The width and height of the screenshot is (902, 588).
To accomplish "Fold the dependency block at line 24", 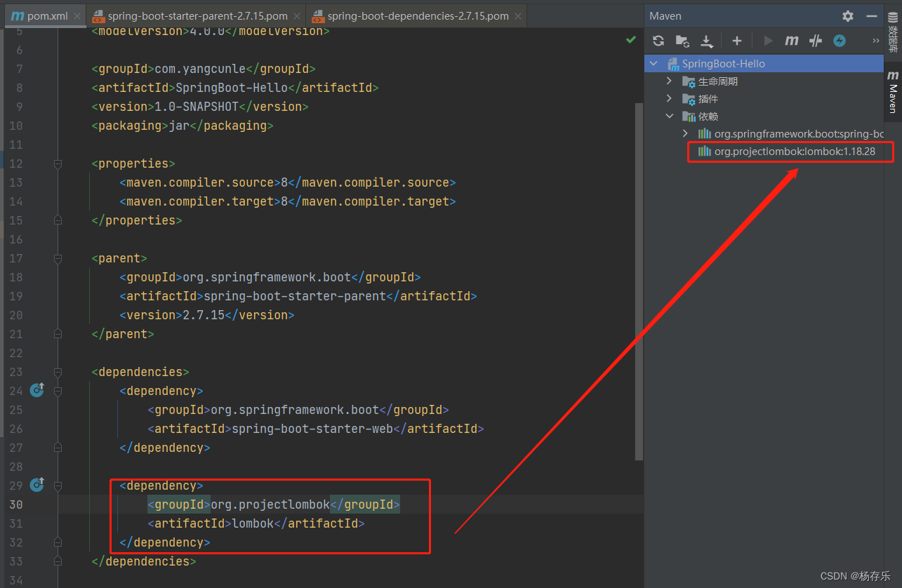I will [58, 391].
